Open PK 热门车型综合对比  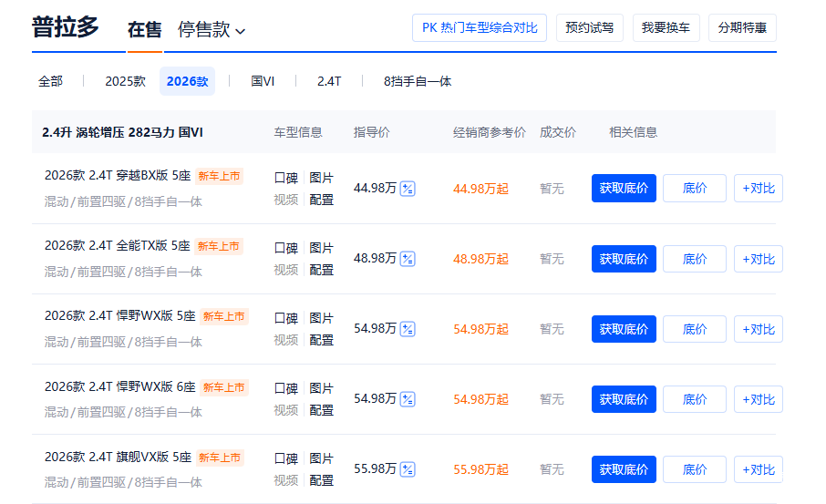click(480, 28)
